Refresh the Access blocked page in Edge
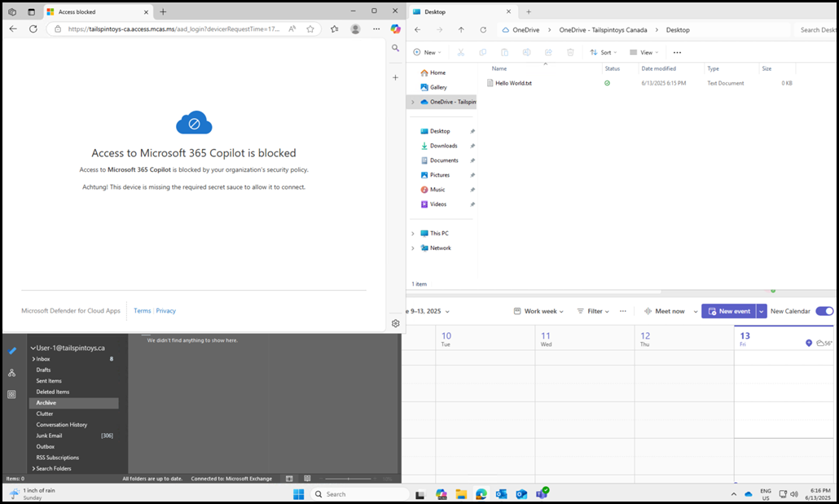The height and width of the screenshot is (504, 839). click(33, 28)
